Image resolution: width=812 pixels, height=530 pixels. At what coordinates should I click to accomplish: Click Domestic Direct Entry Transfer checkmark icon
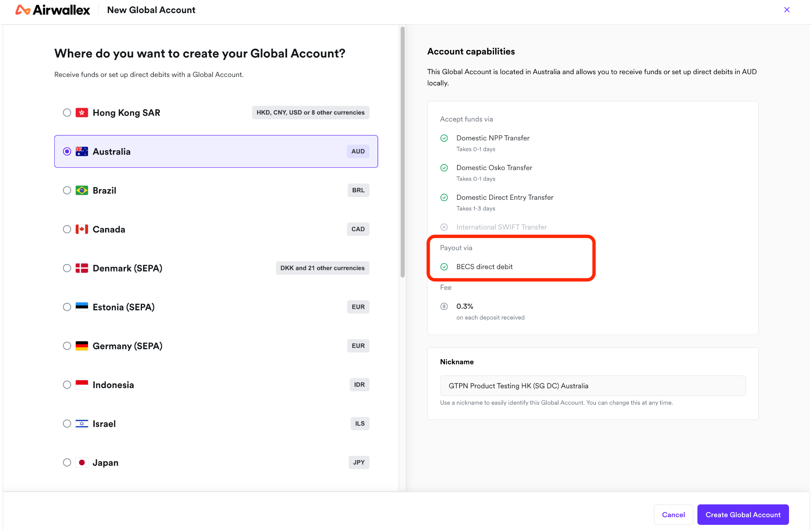point(444,197)
